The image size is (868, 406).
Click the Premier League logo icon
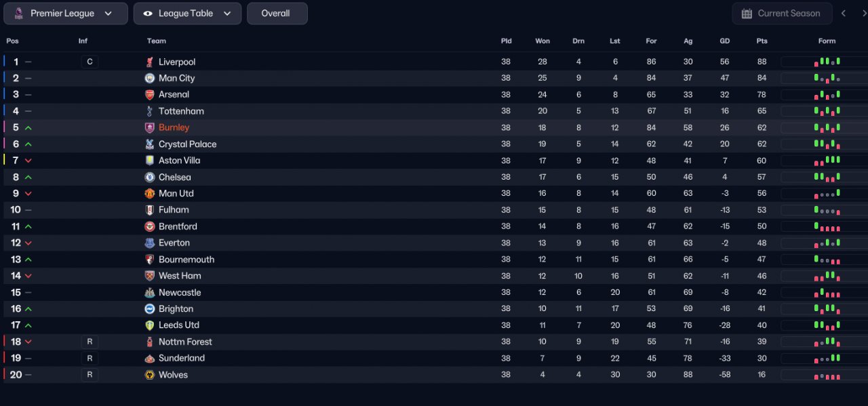pos(19,14)
